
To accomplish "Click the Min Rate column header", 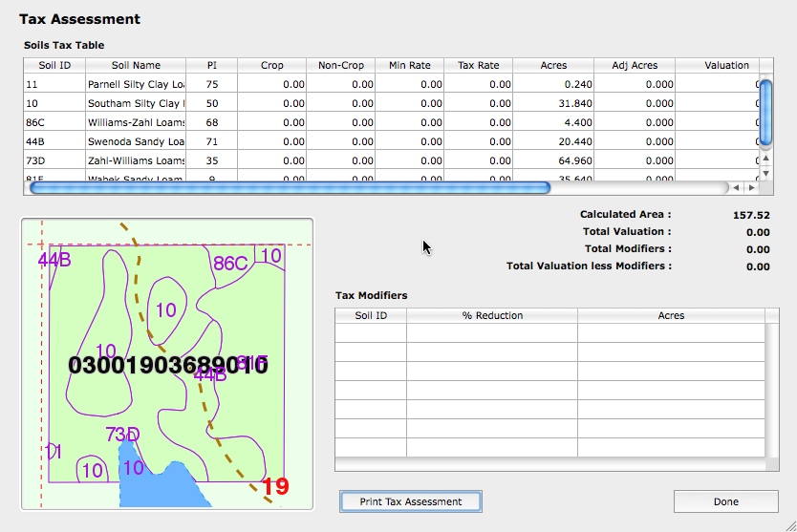I will point(410,65).
